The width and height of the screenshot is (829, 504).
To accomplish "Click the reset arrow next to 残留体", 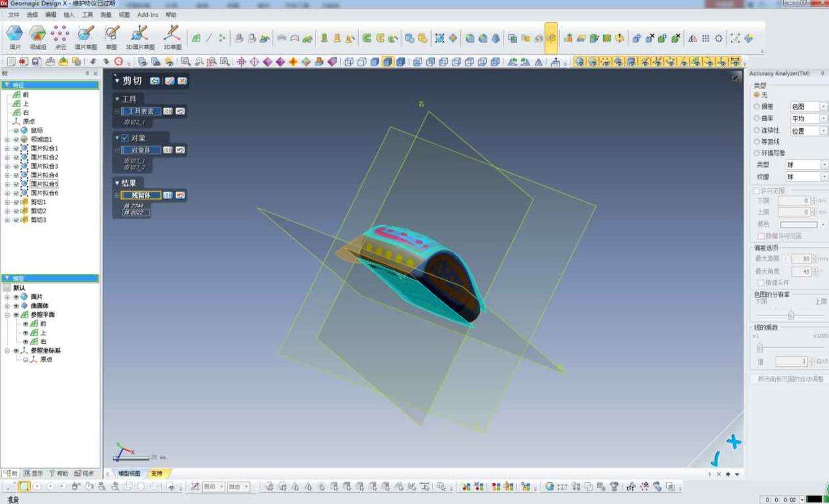I will coord(180,195).
